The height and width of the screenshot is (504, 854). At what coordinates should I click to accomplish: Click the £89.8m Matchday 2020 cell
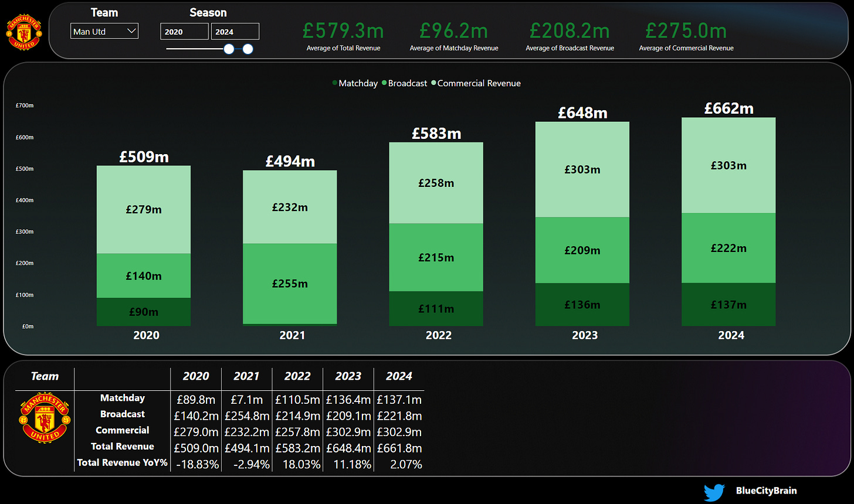[196, 400]
